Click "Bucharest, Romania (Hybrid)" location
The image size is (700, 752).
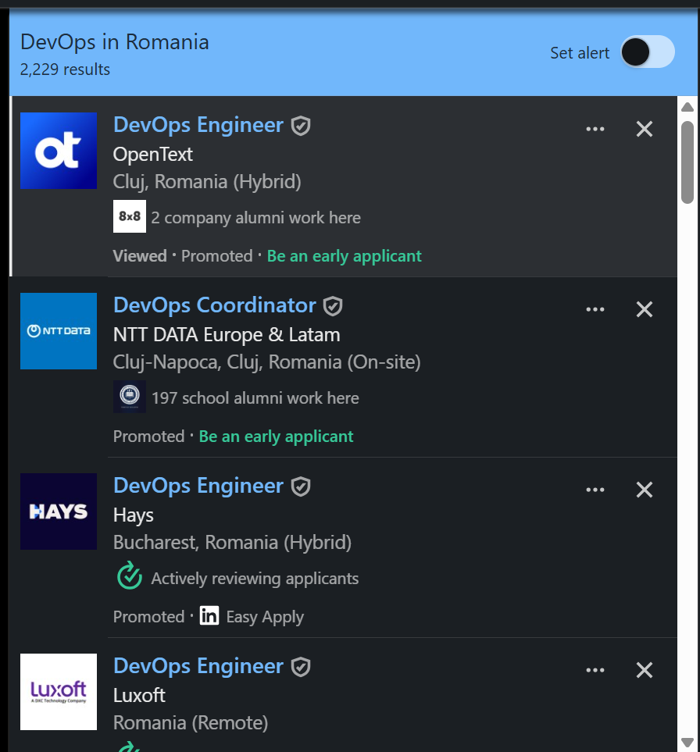(232, 543)
